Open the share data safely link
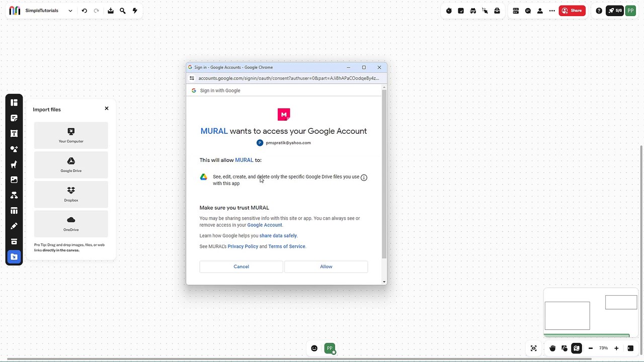The image size is (644, 362). (x=278, y=235)
